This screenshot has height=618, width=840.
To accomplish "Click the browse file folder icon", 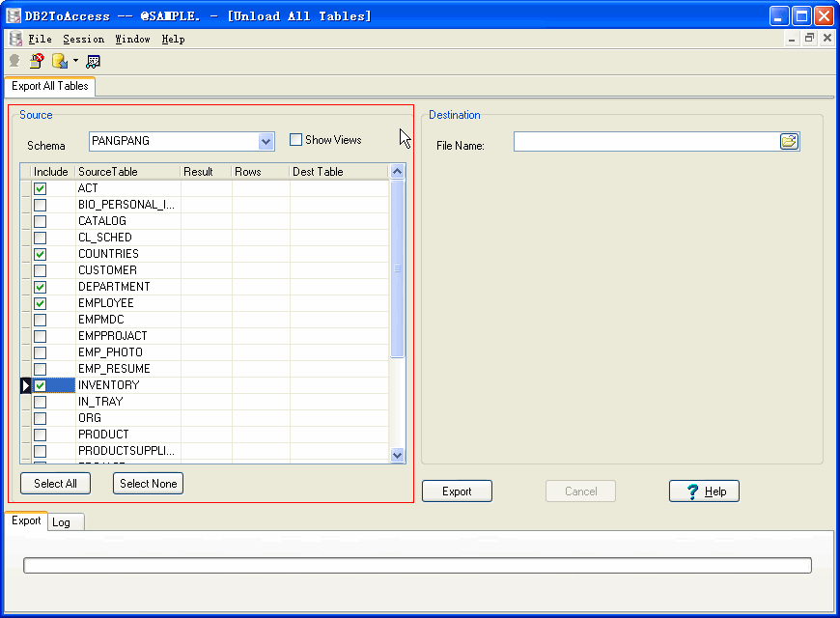I will 789,142.
